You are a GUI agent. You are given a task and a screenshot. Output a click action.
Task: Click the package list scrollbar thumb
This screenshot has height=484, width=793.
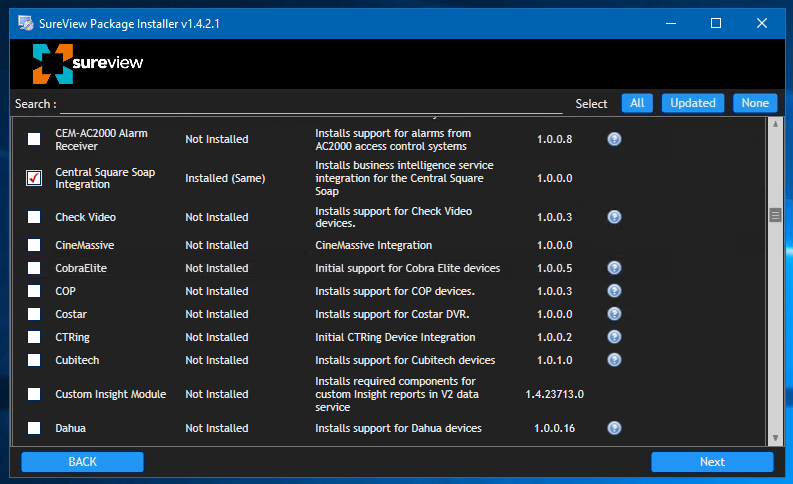coord(775,215)
